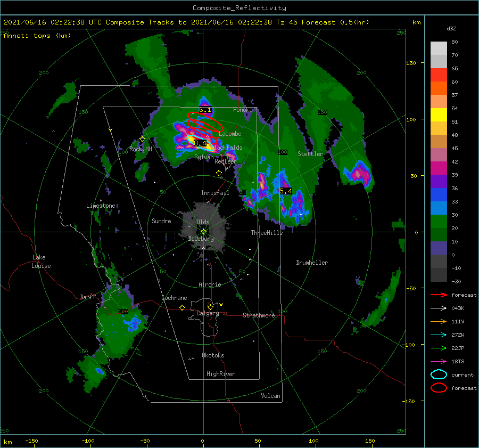Select the 8.4 storm top label
This screenshot has width=479, height=448.
(x=200, y=143)
